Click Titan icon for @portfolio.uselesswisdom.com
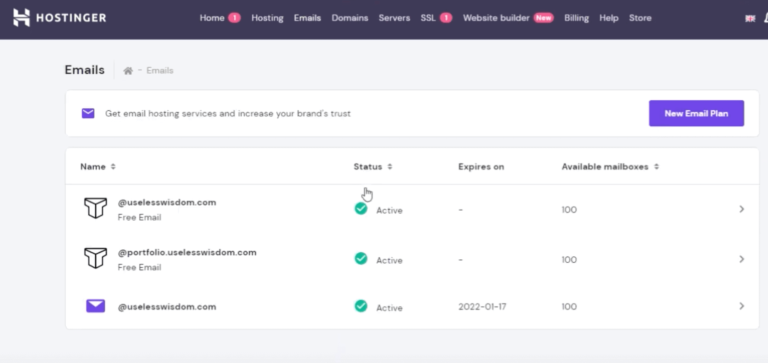Screen dimensions: 768x363 [96, 258]
